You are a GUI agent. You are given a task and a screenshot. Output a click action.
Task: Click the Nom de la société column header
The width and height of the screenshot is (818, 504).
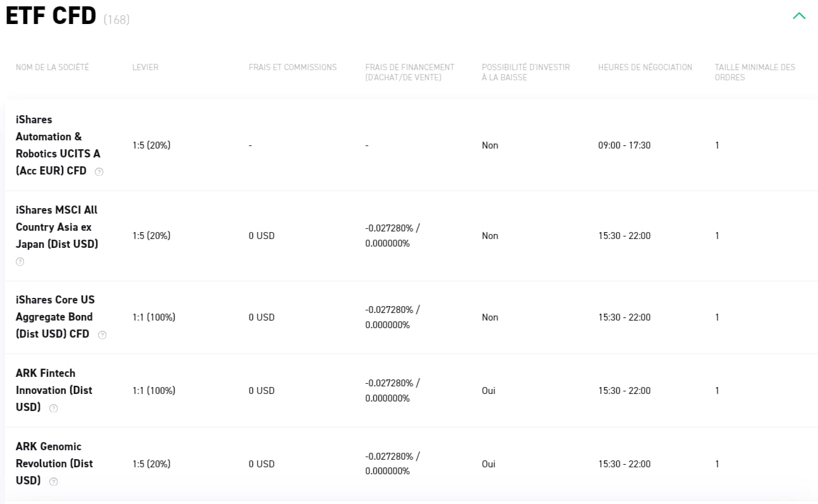(x=53, y=67)
